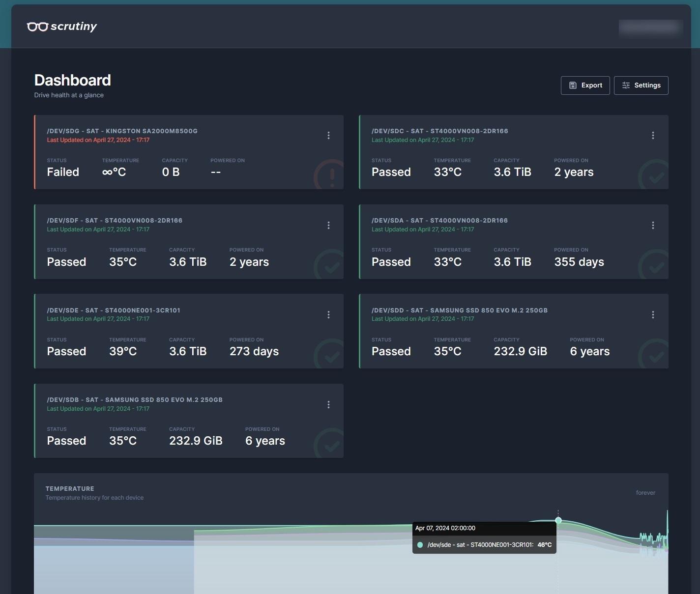Open the three-dot menu for /dev/sde drive
The image size is (700, 594).
(328, 315)
